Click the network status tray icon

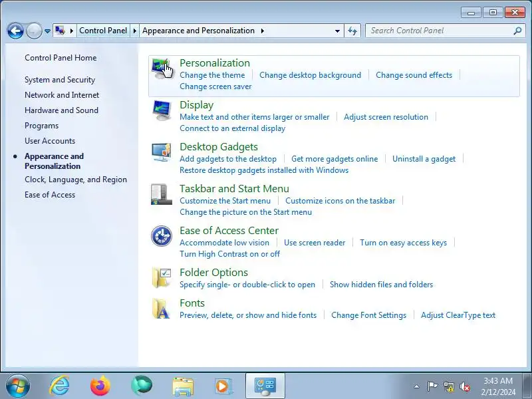coord(448,386)
